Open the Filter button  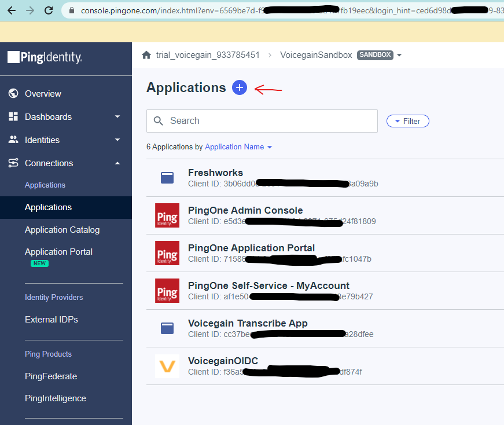click(407, 121)
